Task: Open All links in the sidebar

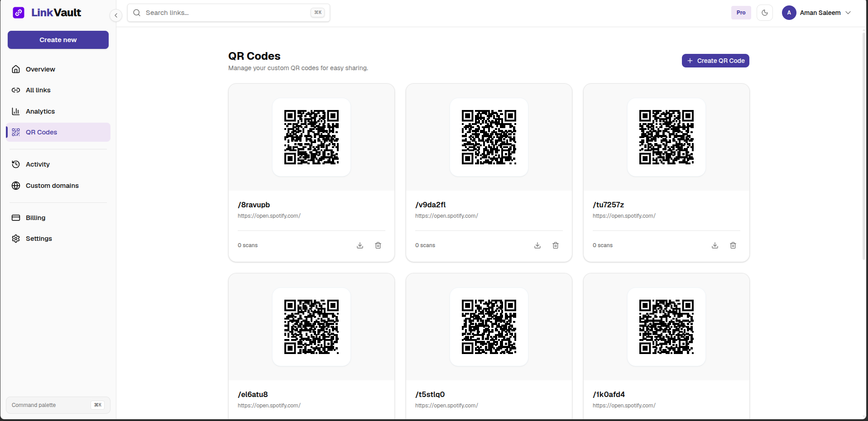Action: (x=58, y=90)
